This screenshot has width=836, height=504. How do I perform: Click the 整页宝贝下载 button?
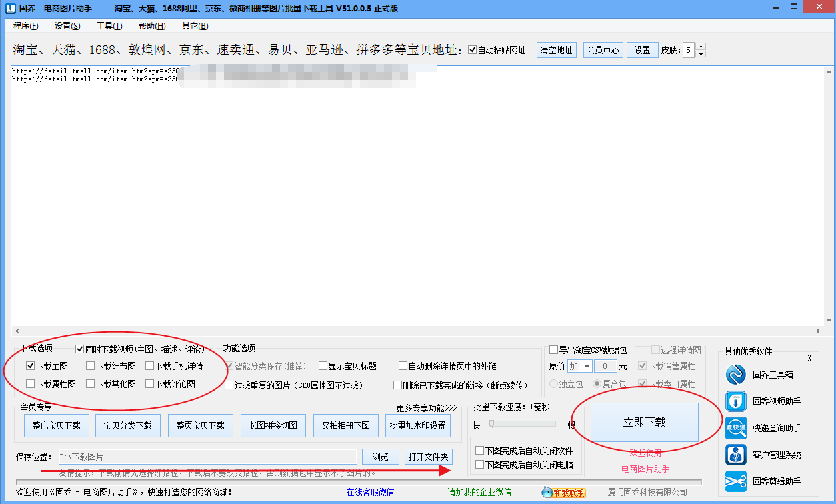[200, 425]
